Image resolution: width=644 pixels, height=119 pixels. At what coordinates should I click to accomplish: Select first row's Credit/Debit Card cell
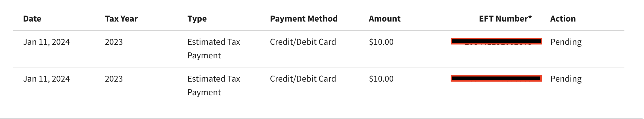click(x=303, y=42)
